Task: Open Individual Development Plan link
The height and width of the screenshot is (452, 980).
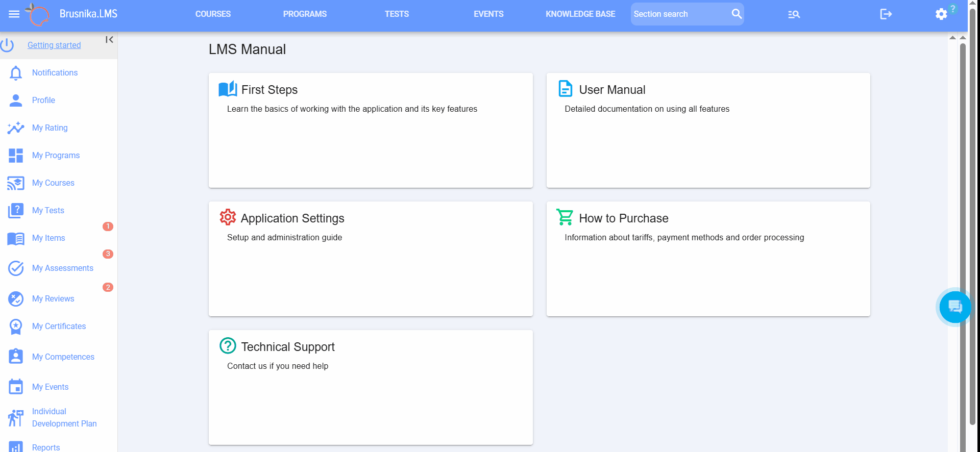Action: (x=64, y=418)
